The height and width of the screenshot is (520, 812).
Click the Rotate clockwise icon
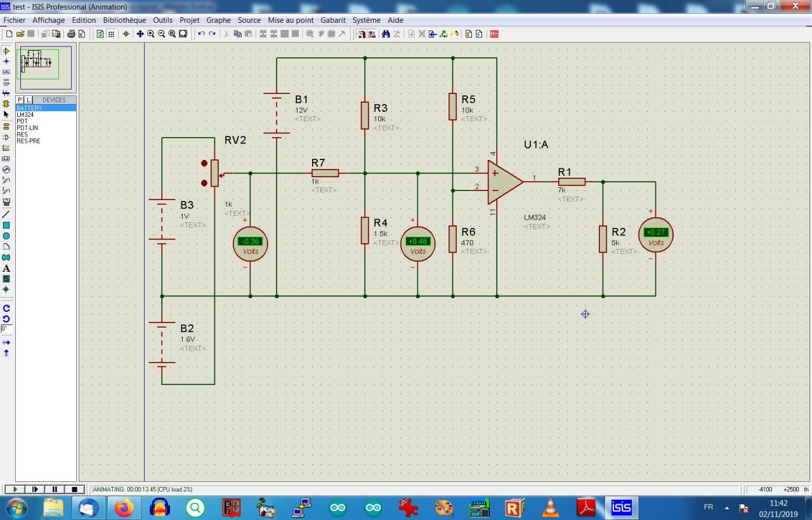pyautogui.click(x=6, y=308)
